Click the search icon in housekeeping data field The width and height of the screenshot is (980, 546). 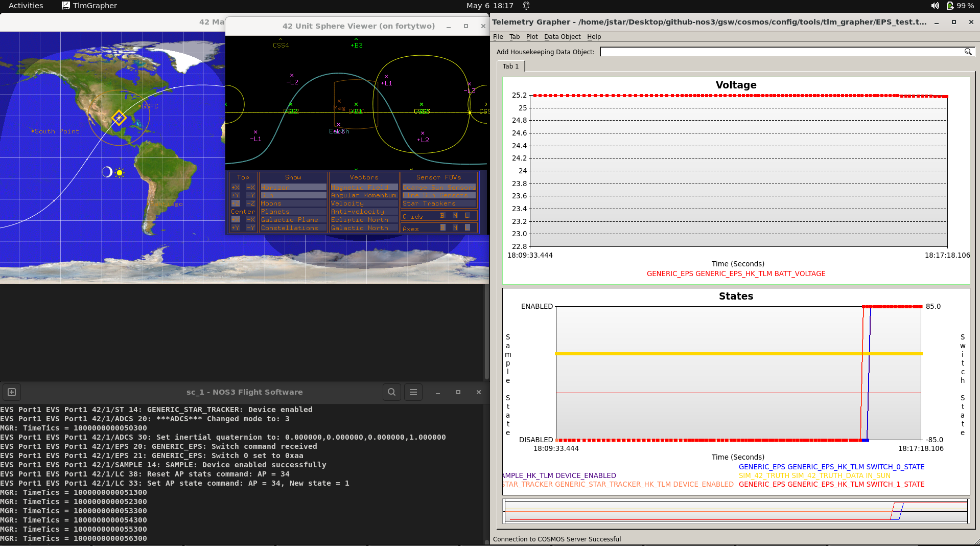click(968, 52)
